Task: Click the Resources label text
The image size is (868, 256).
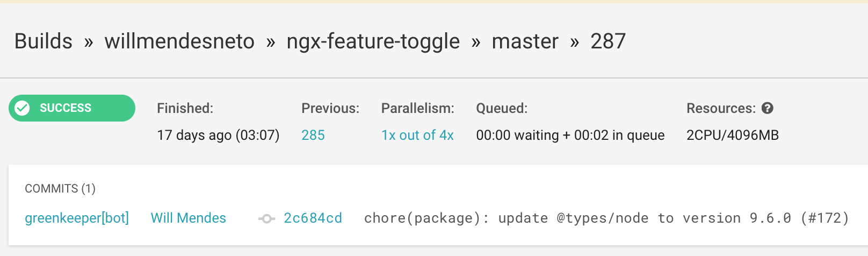Action: [721, 108]
